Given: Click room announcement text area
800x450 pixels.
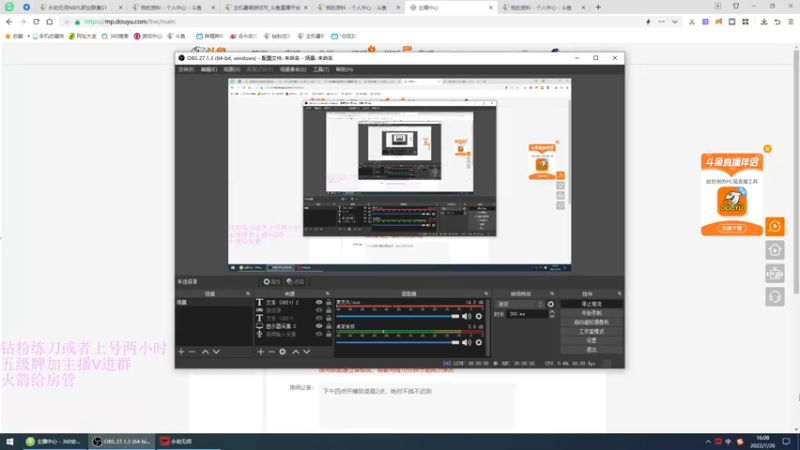Looking at the screenshot, I should (x=417, y=405).
